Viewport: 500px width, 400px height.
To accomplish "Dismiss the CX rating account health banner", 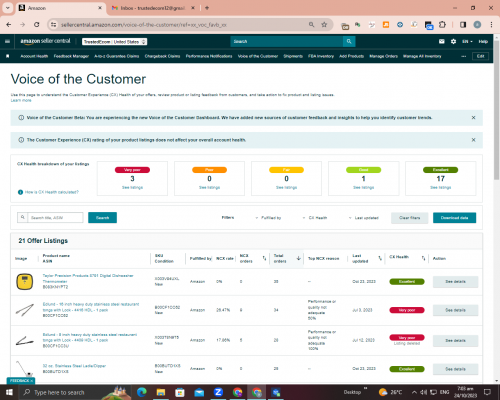I will point(473,140).
